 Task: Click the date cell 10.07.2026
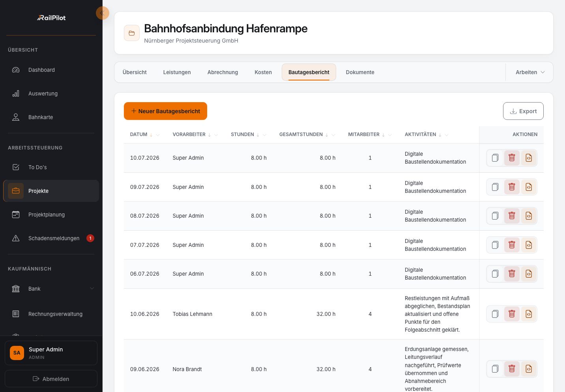pos(145,158)
